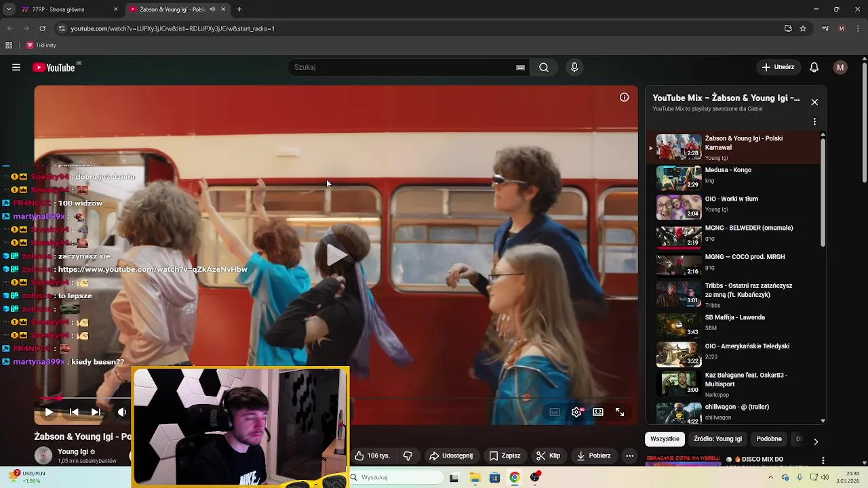Screen dimensions: 868x488
Task: Open playlist panel three-dot options
Action: pyautogui.click(x=814, y=122)
